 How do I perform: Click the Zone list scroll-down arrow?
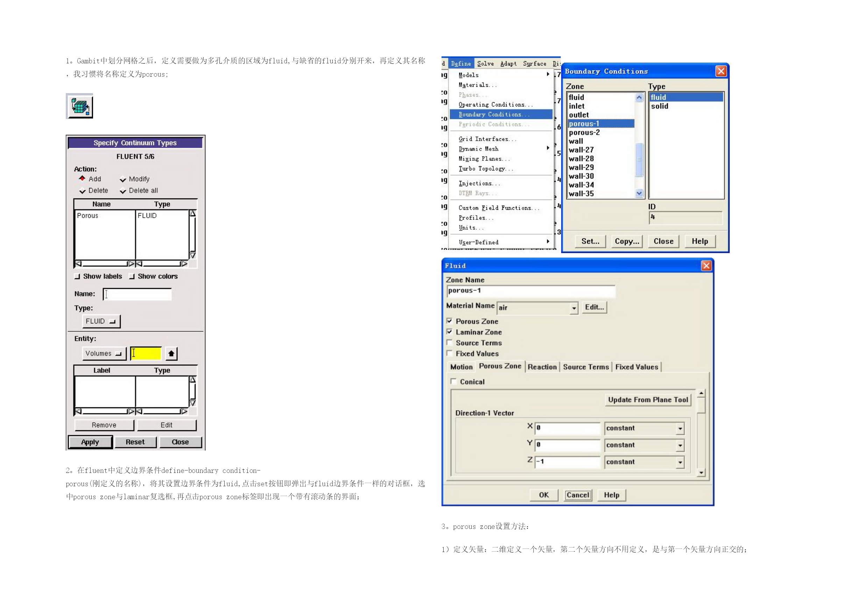pos(639,193)
